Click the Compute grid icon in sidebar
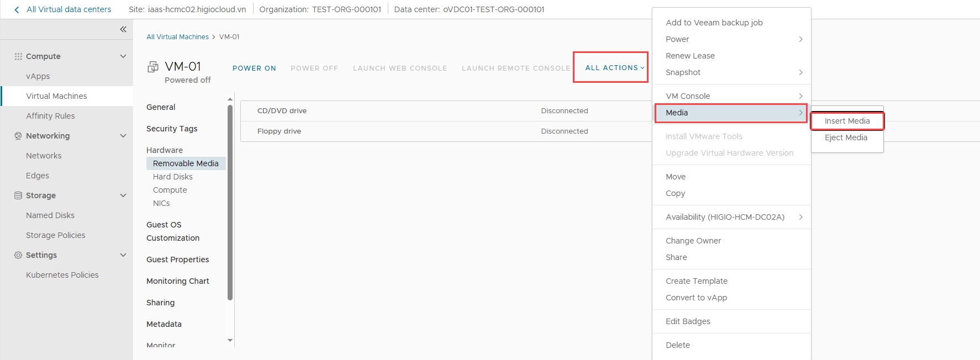 tap(18, 56)
